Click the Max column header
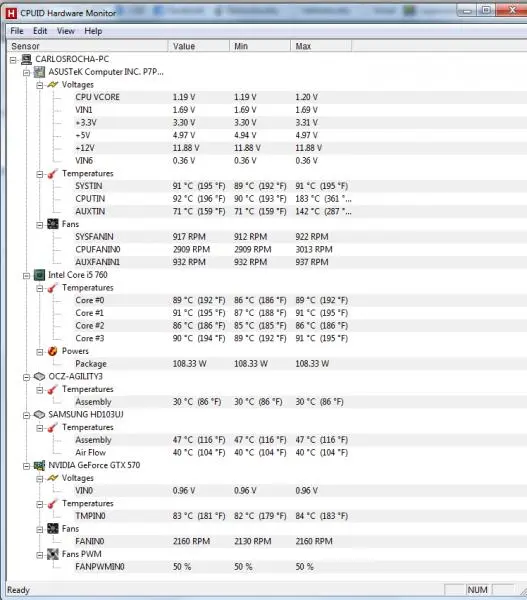The height and width of the screenshot is (600, 527). pyautogui.click(x=321, y=46)
